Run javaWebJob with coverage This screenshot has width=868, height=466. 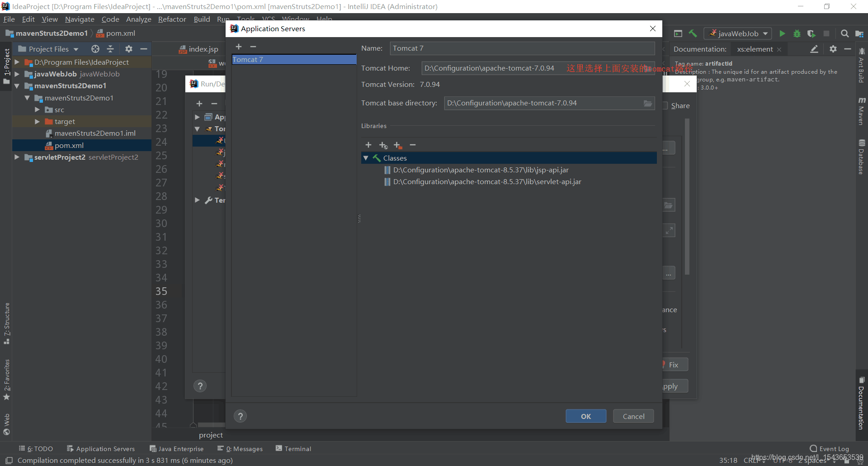[x=811, y=33]
